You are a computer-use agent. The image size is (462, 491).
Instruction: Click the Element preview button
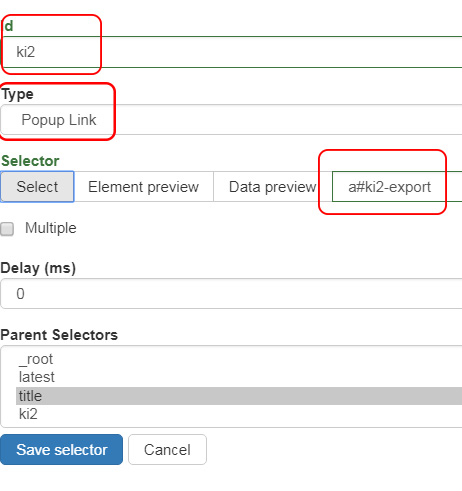tap(143, 187)
